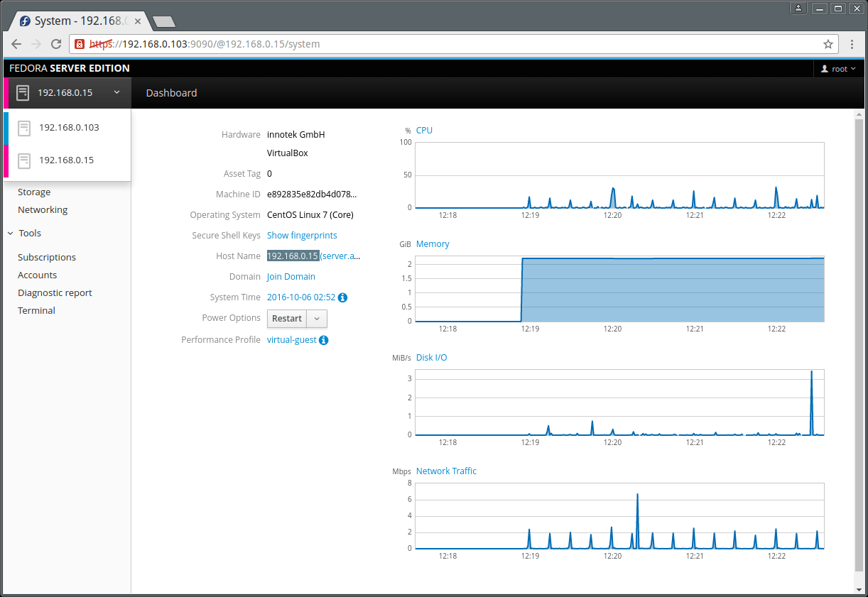Select host 192.168.0.103 from the list

click(69, 128)
